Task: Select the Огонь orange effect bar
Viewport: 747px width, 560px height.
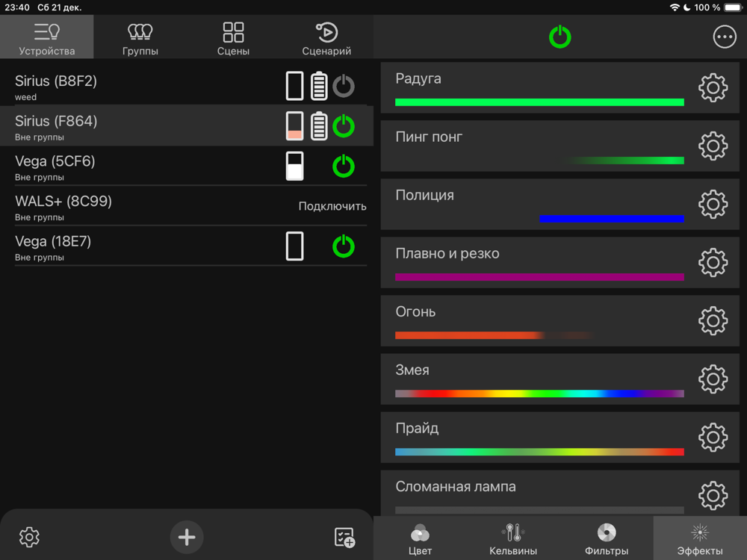Action: pos(494,335)
